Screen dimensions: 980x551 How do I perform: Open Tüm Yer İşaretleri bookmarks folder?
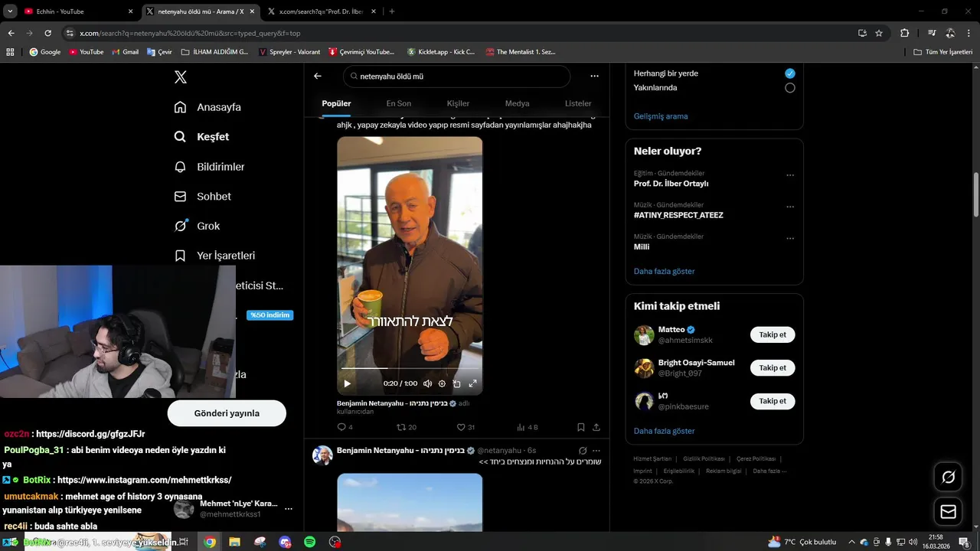(943, 52)
